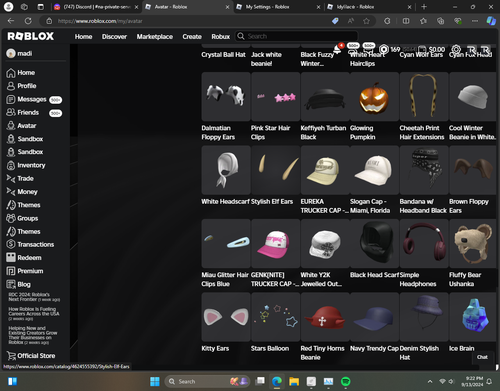The height and width of the screenshot is (391, 500).
Task: Open Edge Copilot icon
Action: point(491,21)
